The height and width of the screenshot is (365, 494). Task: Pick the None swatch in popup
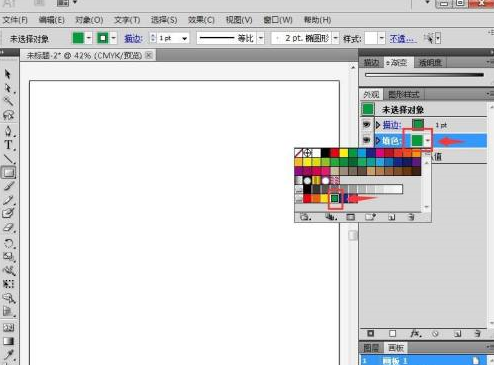[x=299, y=153]
